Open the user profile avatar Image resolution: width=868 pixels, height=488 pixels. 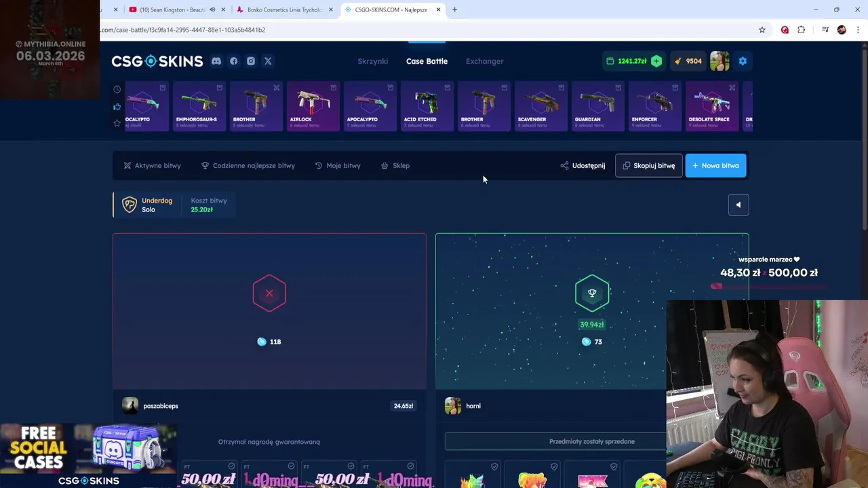click(719, 61)
